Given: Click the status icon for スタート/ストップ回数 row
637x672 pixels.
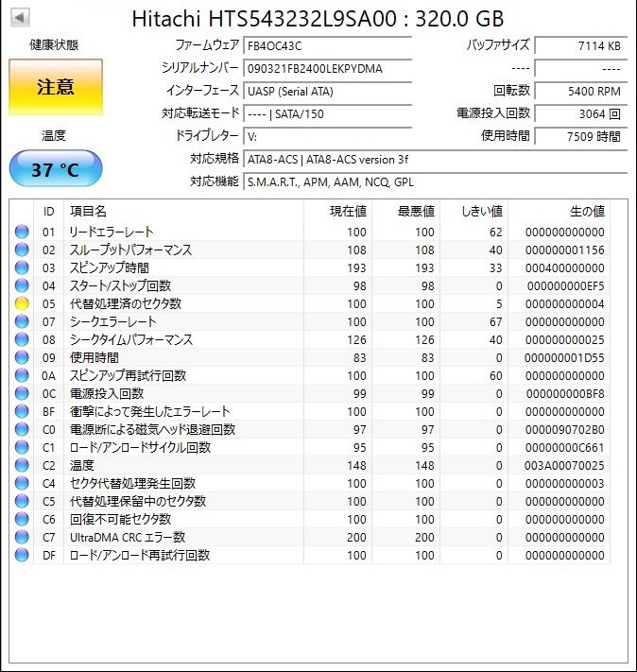Looking at the screenshot, I should pyautogui.click(x=22, y=285).
